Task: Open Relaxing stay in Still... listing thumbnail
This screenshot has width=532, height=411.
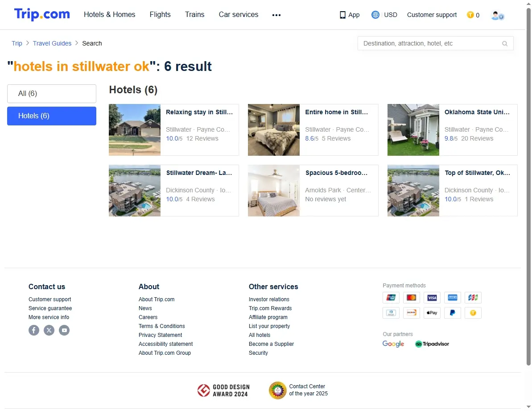Action: point(135,130)
